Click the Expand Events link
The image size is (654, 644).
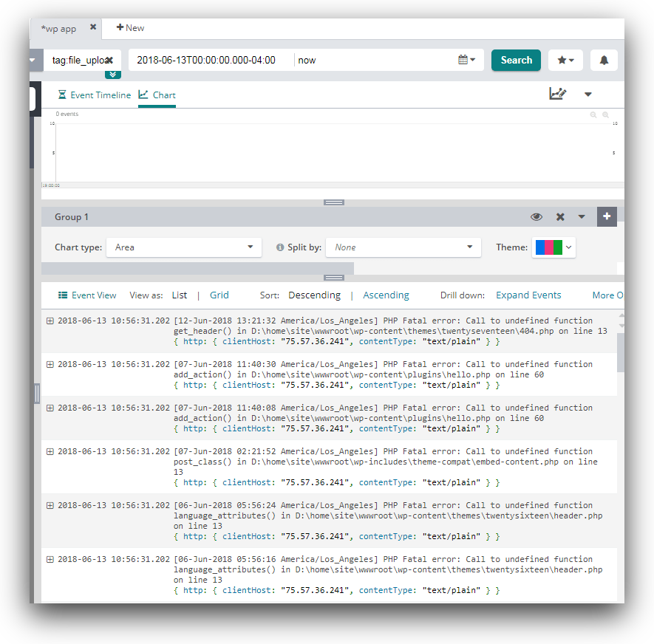coord(528,295)
